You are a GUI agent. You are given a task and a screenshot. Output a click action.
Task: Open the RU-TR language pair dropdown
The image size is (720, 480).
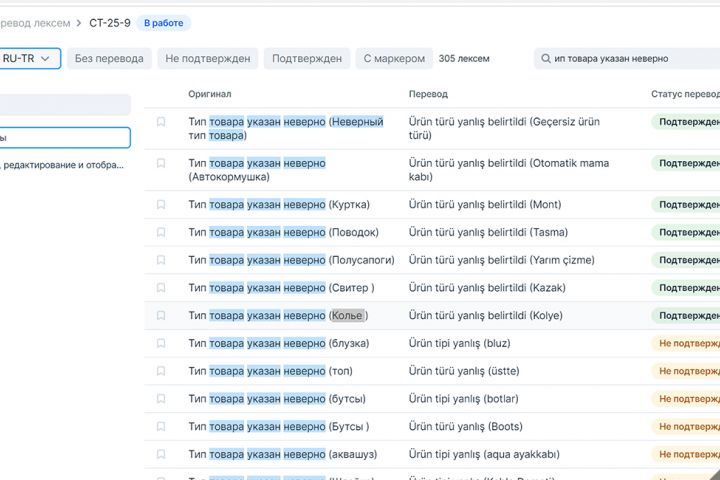coord(29,59)
